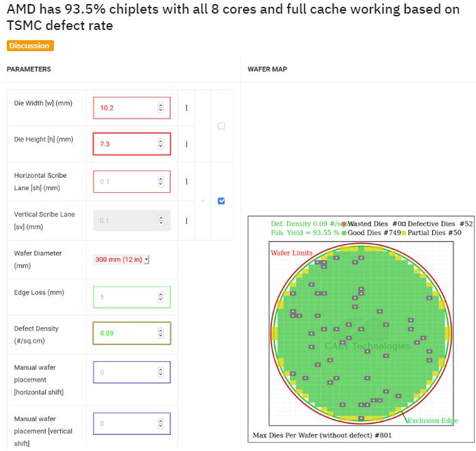Click the vertical shift wafer placement input

pyautogui.click(x=132, y=423)
